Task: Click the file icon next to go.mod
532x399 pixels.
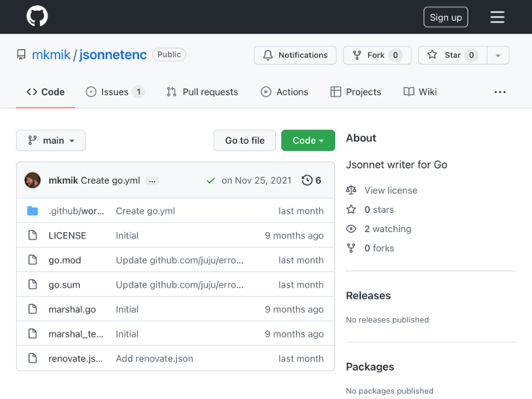Action: [32, 260]
